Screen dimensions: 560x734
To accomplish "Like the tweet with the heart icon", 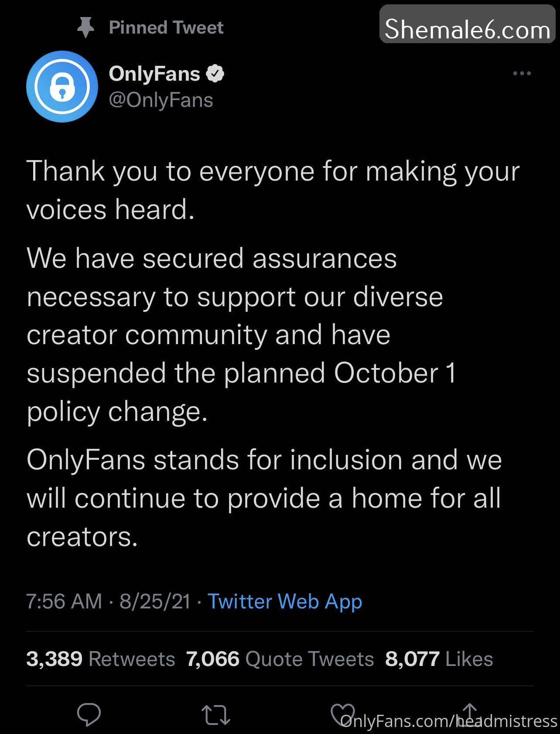I will point(343,714).
